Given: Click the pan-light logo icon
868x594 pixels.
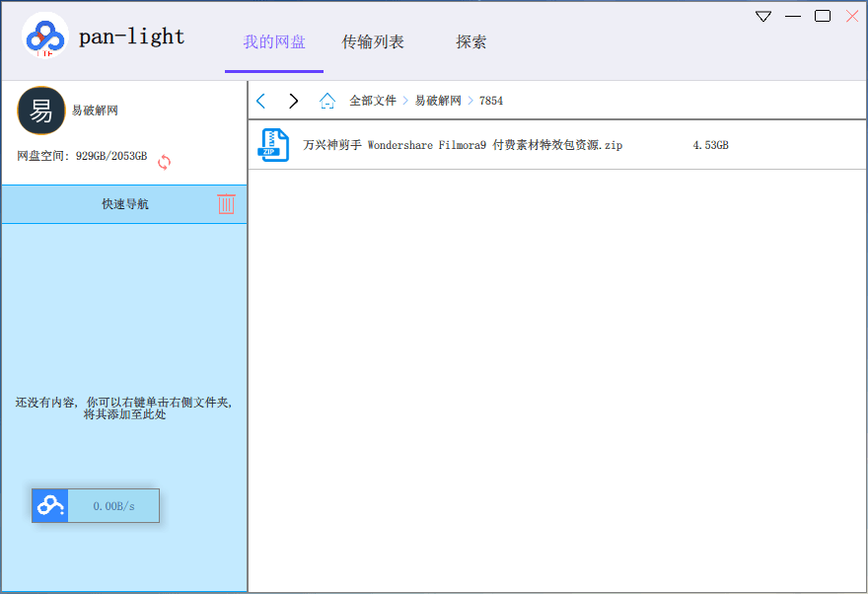Looking at the screenshot, I should pyautogui.click(x=45, y=37).
